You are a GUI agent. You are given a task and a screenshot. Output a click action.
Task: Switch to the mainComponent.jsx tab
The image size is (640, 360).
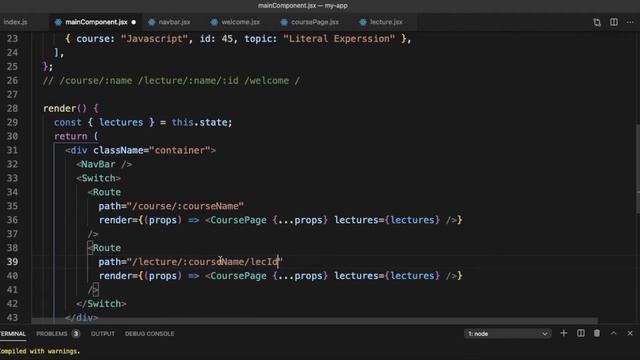click(96, 22)
